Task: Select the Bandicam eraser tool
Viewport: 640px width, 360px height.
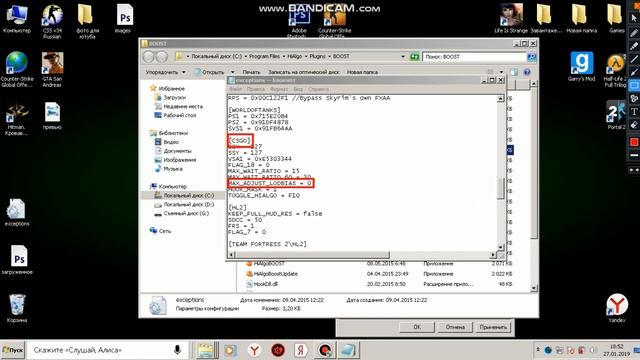Action: [x=634, y=124]
